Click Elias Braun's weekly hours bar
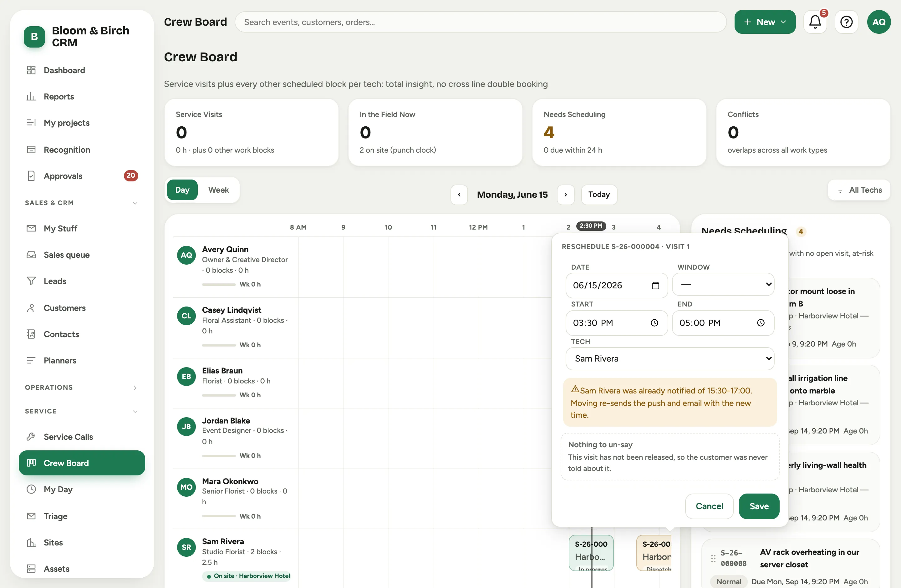This screenshot has height=588, width=901. tap(219, 395)
